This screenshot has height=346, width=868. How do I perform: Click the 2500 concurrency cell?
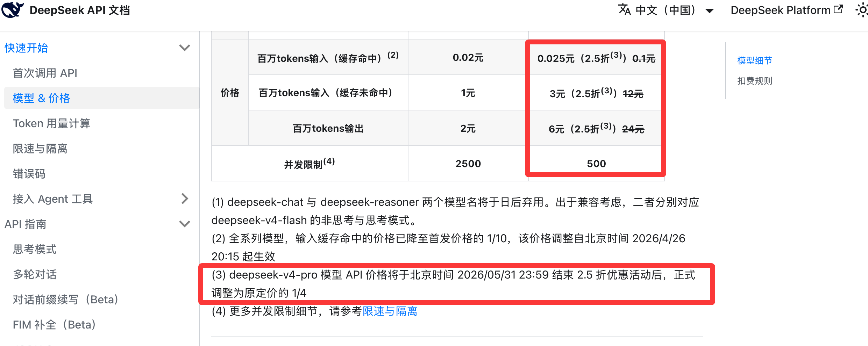pos(468,163)
